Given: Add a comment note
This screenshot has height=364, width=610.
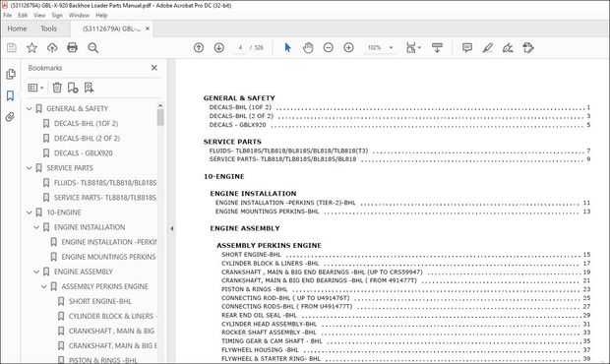Looking at the screenshot, I should coord(467,48).
